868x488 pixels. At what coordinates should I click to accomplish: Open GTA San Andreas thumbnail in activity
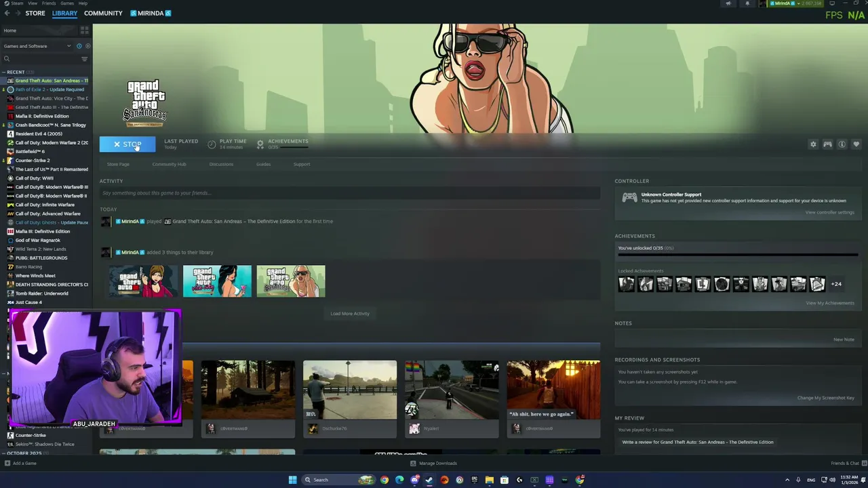[x=291, y=281]
